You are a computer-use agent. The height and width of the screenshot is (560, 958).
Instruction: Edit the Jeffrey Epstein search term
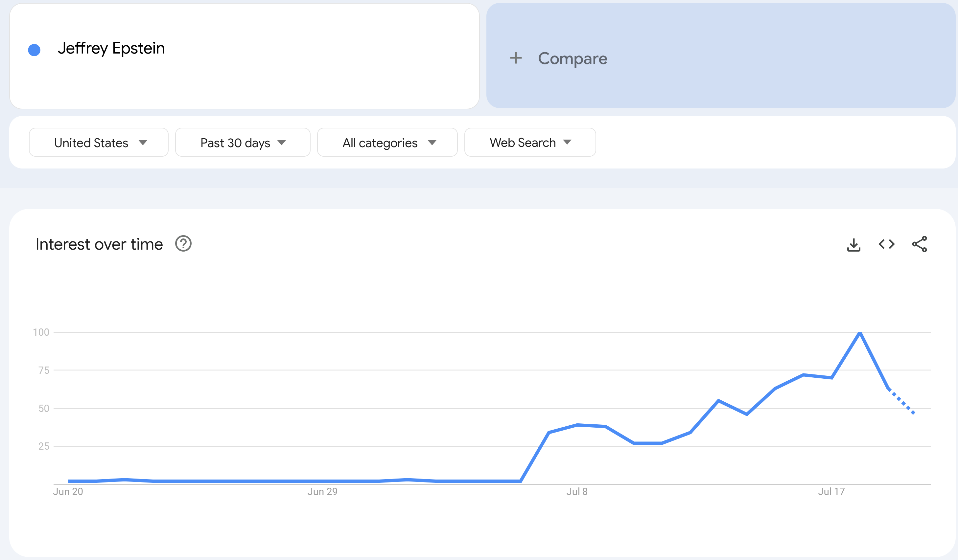point(244,56)
